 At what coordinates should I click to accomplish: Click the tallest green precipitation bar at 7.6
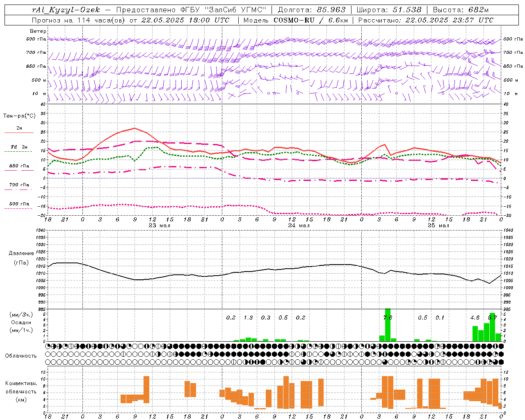tap(388, 325)
